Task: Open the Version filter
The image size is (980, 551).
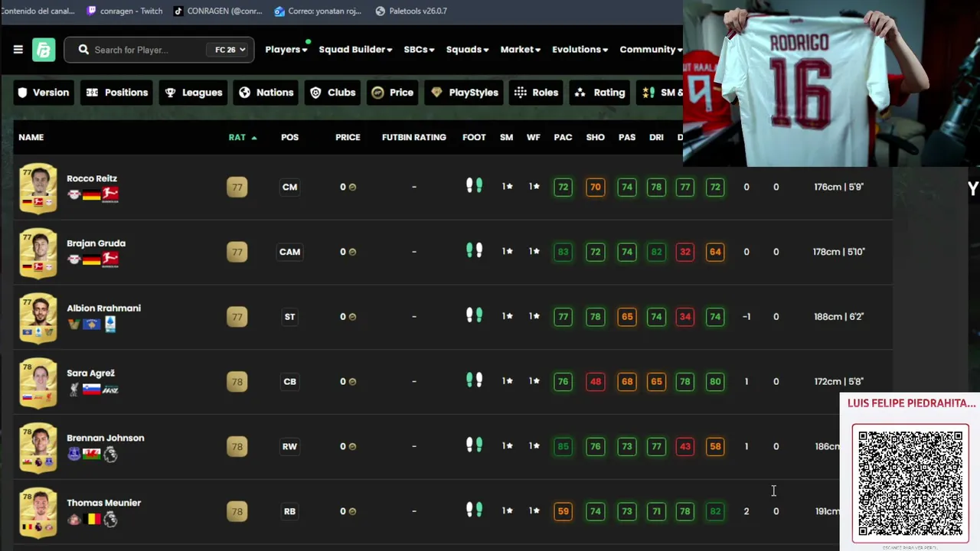Action: pos(44,93)
